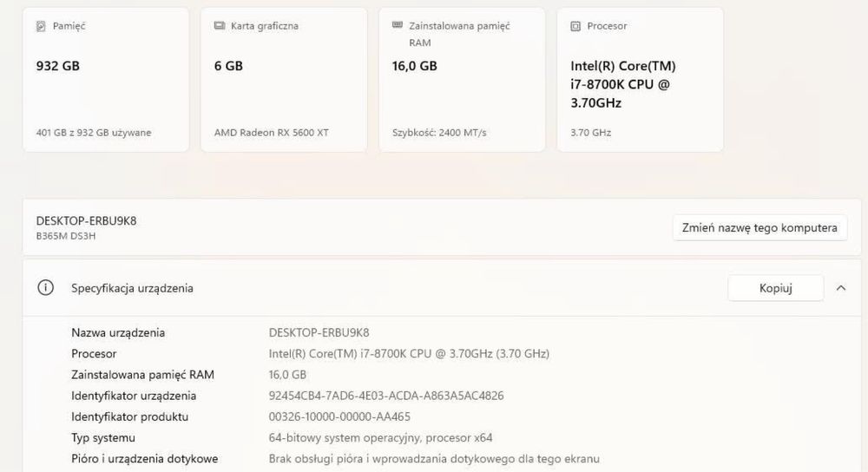This screenshot has height=472, width=868.
Task: Click the i7-8700K processor name in the top card
Action: (x=622, y=84)
